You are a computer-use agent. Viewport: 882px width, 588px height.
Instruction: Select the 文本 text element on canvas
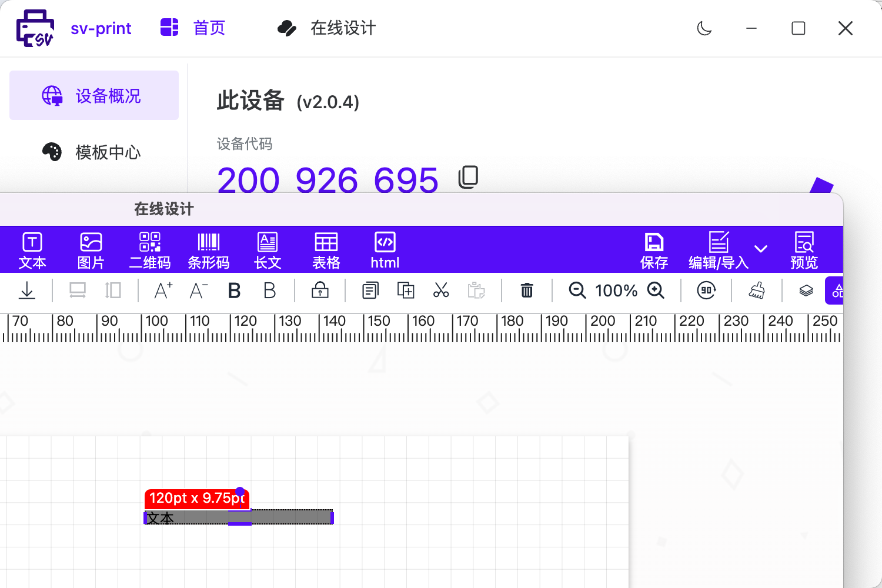(188, 518)
